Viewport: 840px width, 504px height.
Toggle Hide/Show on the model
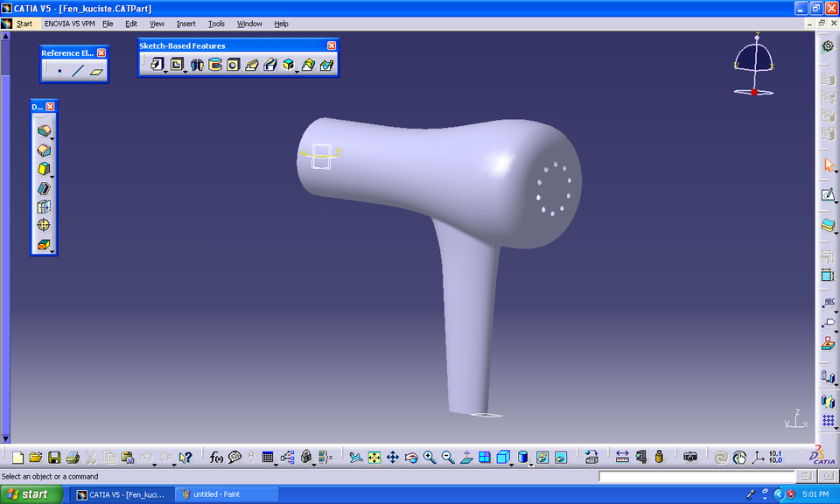pyautogui.click(x=542, y=456)
